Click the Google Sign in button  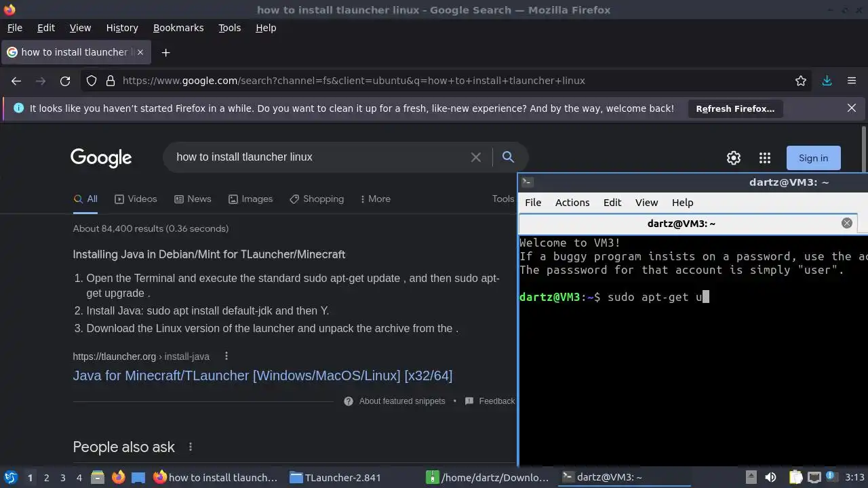[813, 158]
